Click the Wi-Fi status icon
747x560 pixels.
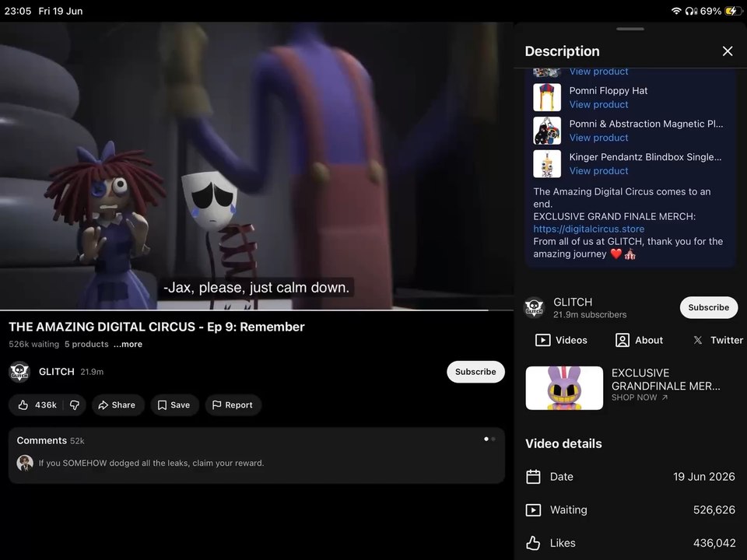pos(676,11)
